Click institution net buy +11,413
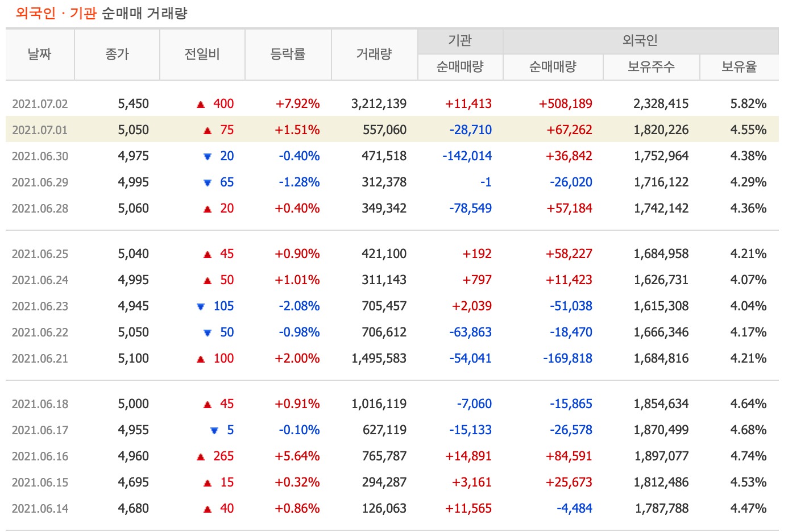Screen dimensions: 788x532 coord(468,104)
